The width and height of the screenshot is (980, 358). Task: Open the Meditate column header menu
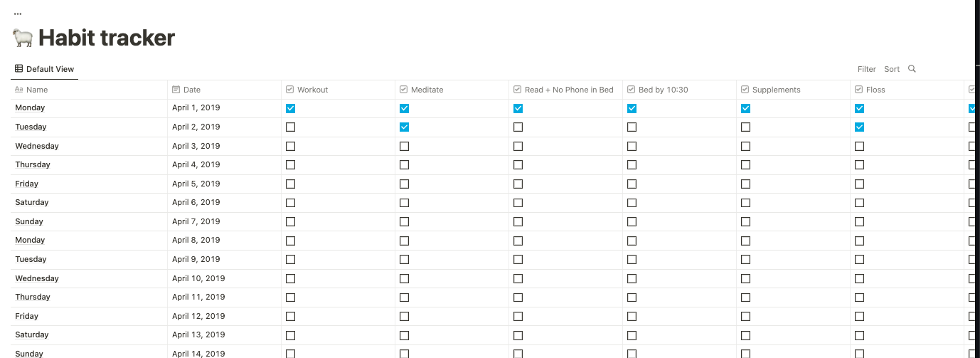427,90
